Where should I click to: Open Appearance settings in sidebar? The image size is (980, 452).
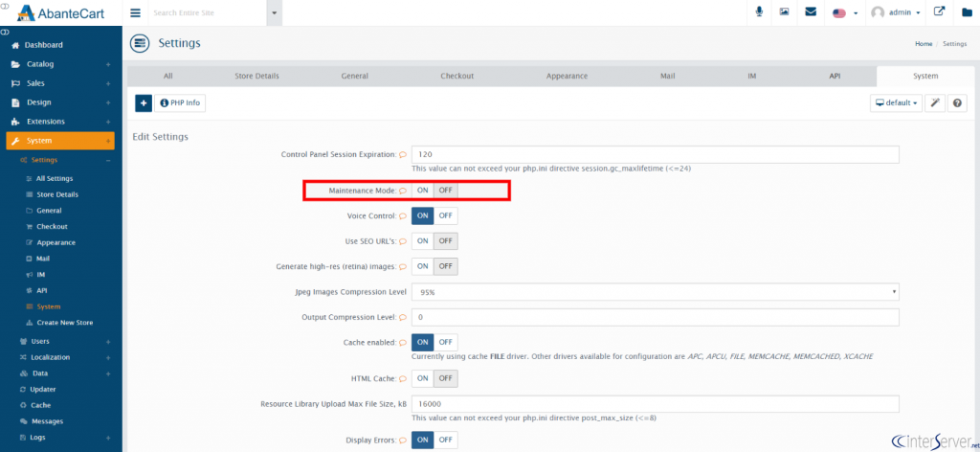click(56, 242)
